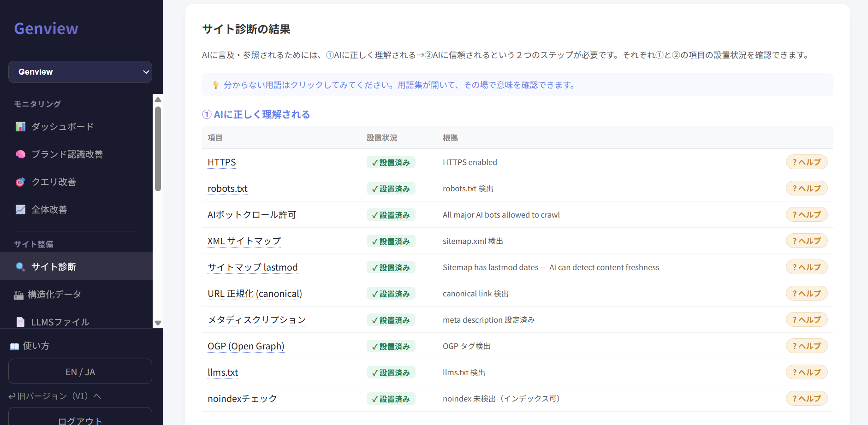This screenshot has height=425, width=868.
Task: Open help for the llms.txt row
Action: pos(807,372)
